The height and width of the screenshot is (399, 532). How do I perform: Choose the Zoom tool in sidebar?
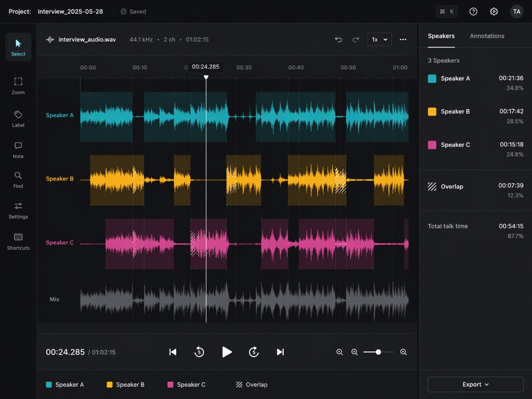[x=18, y=86]
